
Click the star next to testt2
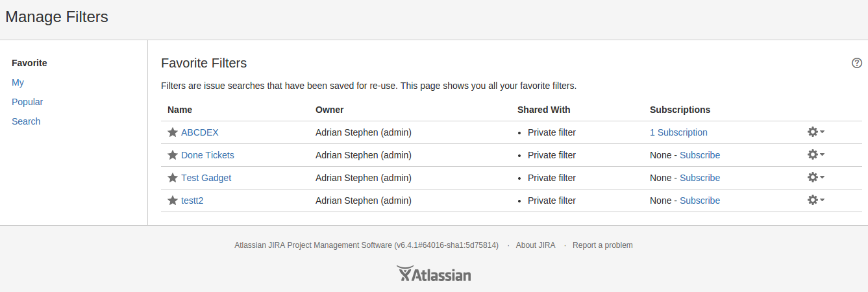173,201
